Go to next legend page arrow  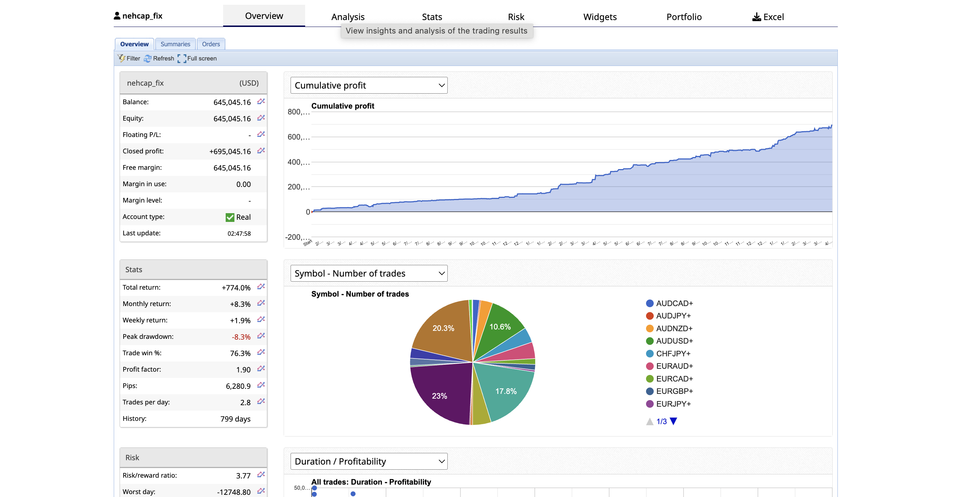[673, 421]
